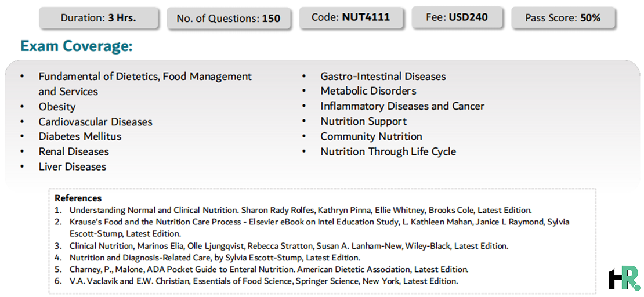Select the Nutrition Support topic
The height and width of the screenshot is (297, 644).
[x=363, y=121]
